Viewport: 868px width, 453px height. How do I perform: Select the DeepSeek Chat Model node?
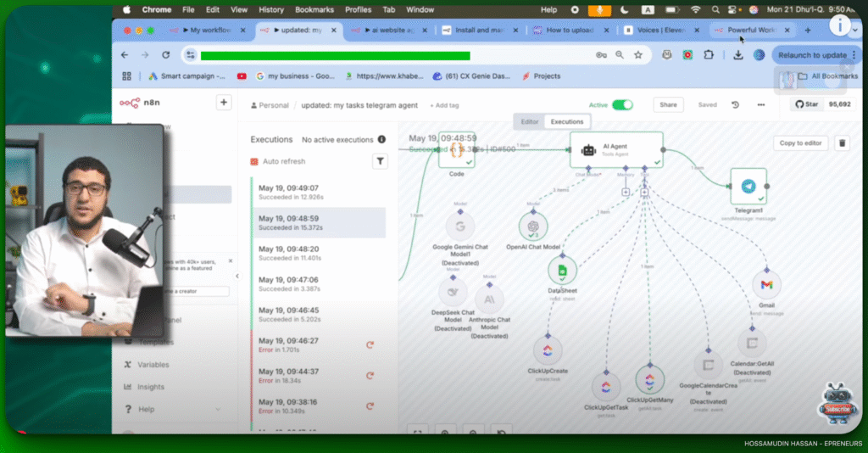click(x=453, y=292)
